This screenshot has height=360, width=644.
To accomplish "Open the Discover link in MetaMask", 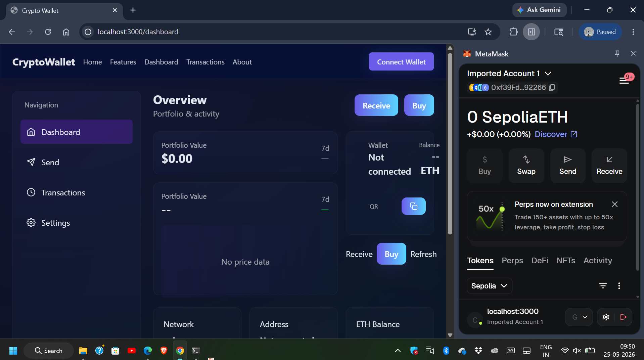I will click(x=556, y=134).
